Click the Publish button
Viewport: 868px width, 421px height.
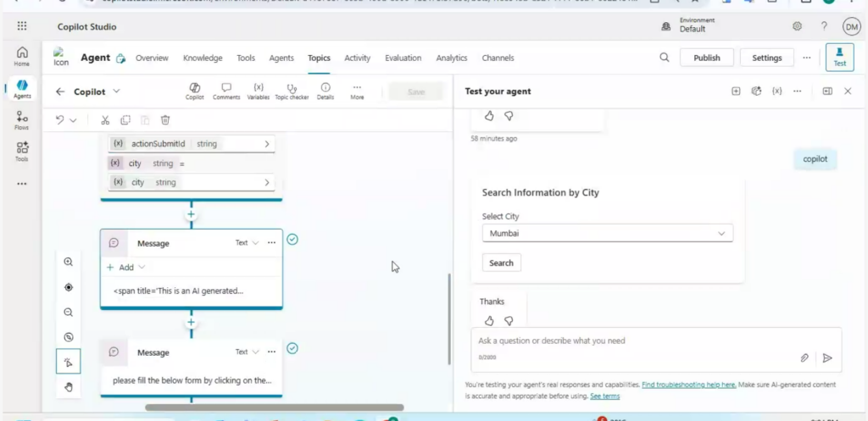coord(706,58)
